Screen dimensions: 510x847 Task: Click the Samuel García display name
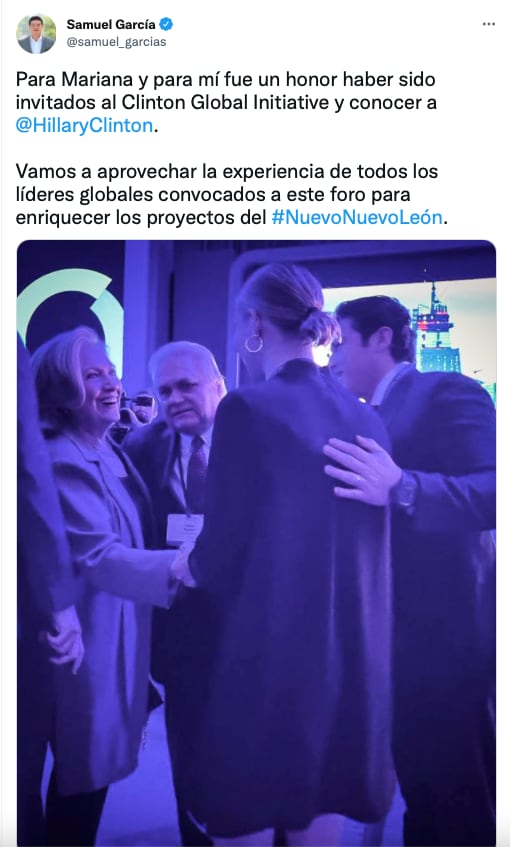pos(111,24)
